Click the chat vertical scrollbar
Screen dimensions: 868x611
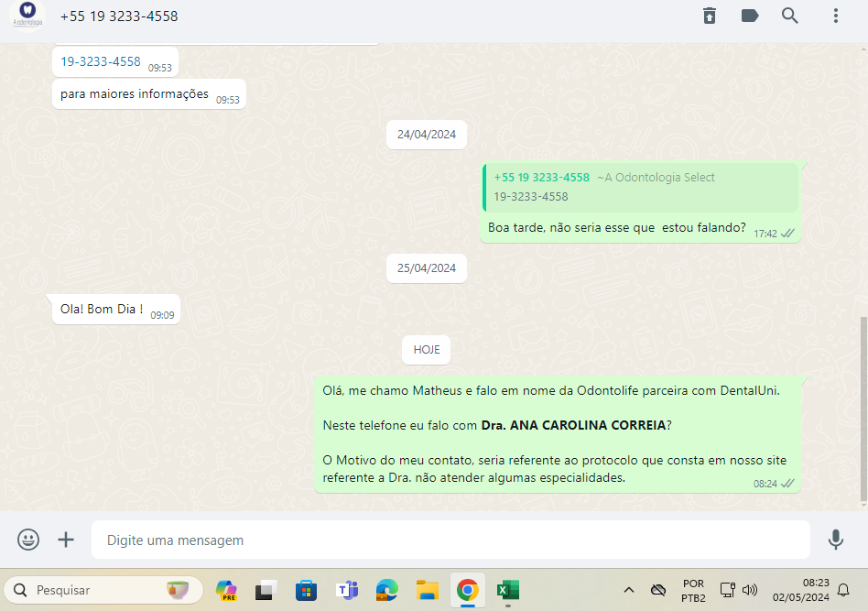(863, 409)
